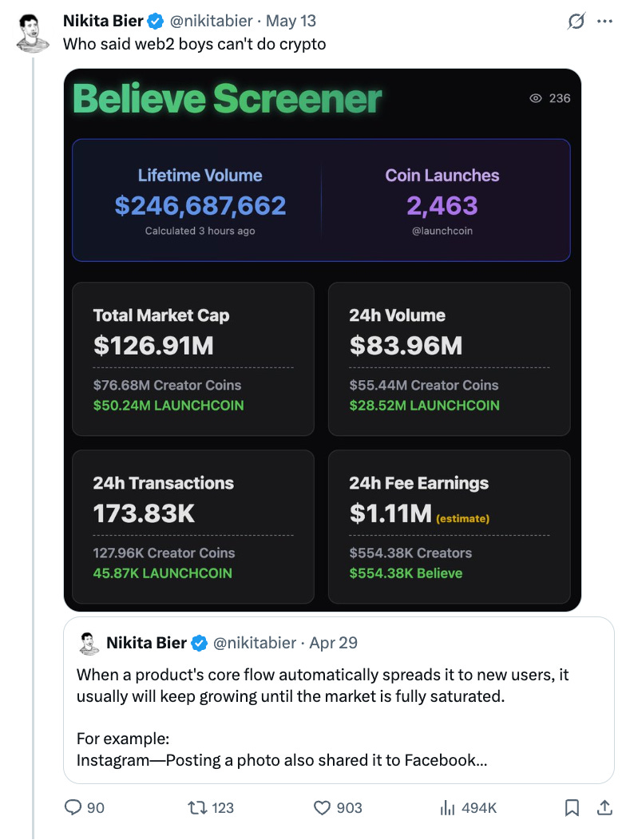Click Nikita Bier's profile avatar
This screenshot has height=840, width=626.
[33, 34]
